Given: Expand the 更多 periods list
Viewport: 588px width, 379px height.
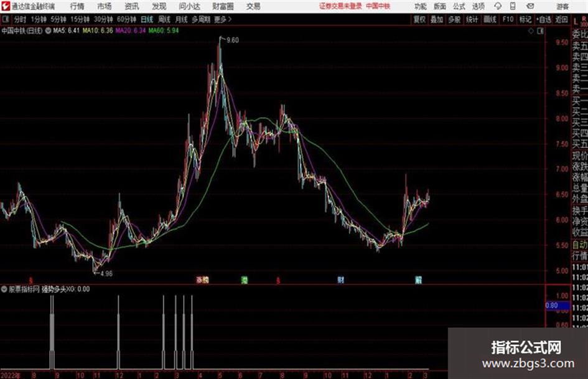Looking at the screenshot, I should [x=223, y=19].
